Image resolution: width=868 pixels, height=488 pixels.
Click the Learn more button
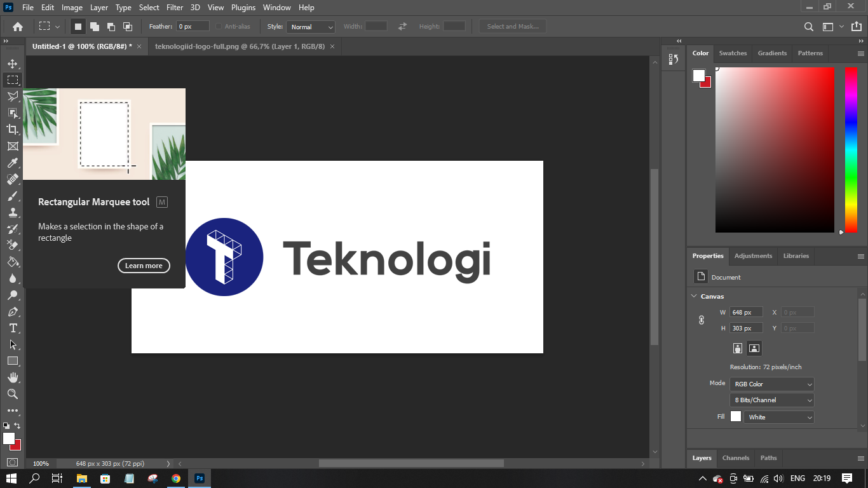tap(144, 266)
